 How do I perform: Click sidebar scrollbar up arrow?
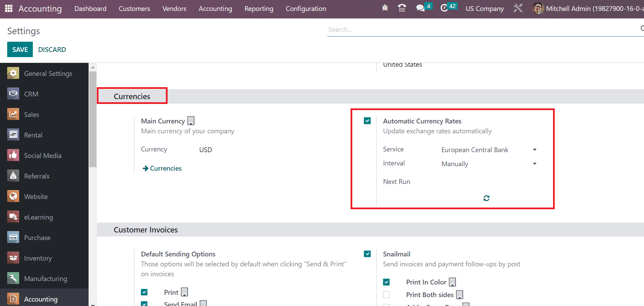coord(93,67)
